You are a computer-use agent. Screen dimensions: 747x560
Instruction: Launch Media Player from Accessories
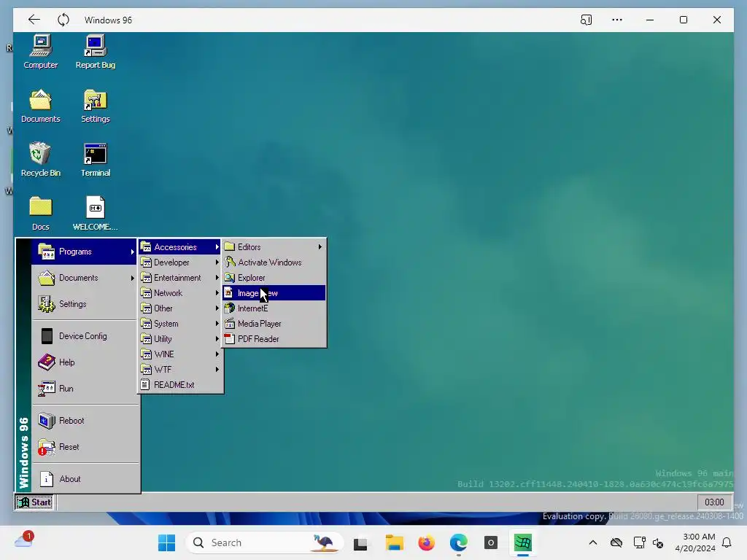[x=274, y=323]
